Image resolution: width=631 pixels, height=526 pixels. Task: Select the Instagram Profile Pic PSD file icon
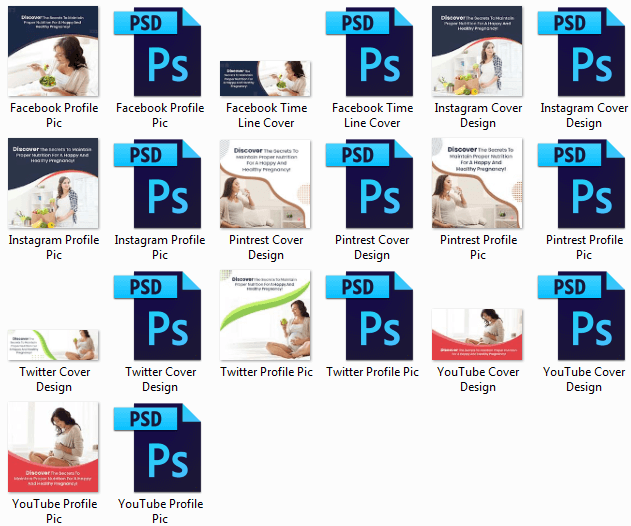(157, 184)
